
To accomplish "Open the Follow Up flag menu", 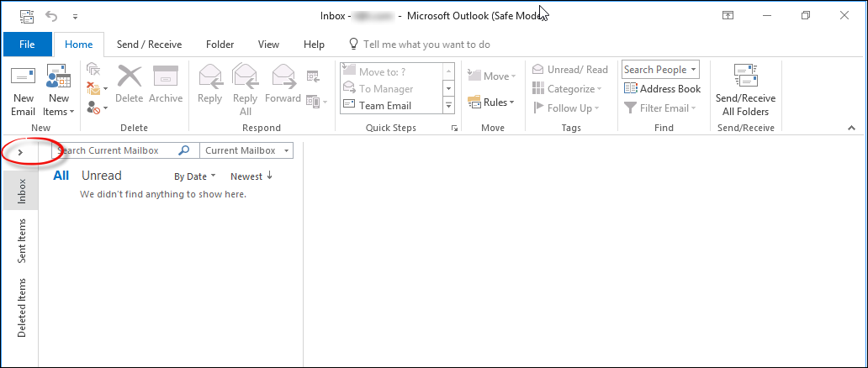I will [566, 108].
